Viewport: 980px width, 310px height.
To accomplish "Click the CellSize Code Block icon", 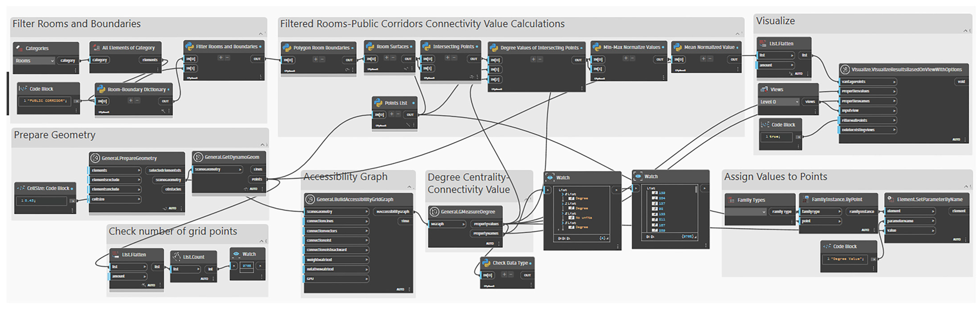I will pos(21,188).
